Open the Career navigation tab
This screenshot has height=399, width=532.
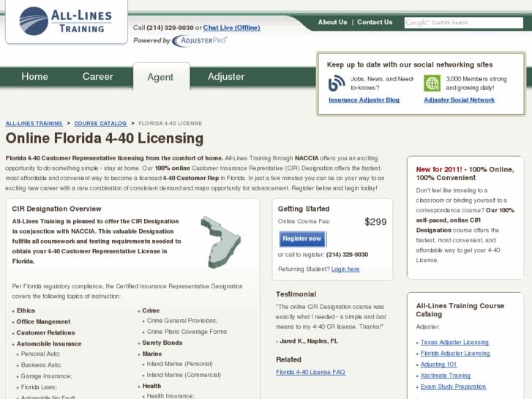(98, 76)
